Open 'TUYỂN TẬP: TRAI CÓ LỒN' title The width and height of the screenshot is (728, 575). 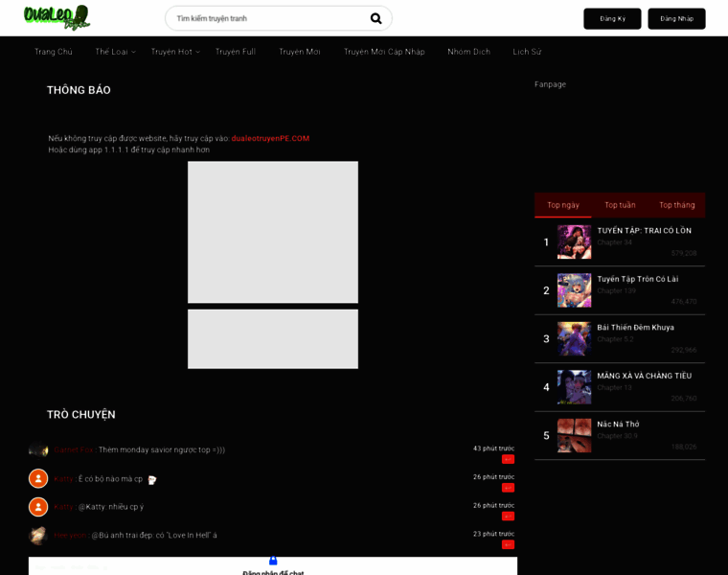click(x=644, y=230)
